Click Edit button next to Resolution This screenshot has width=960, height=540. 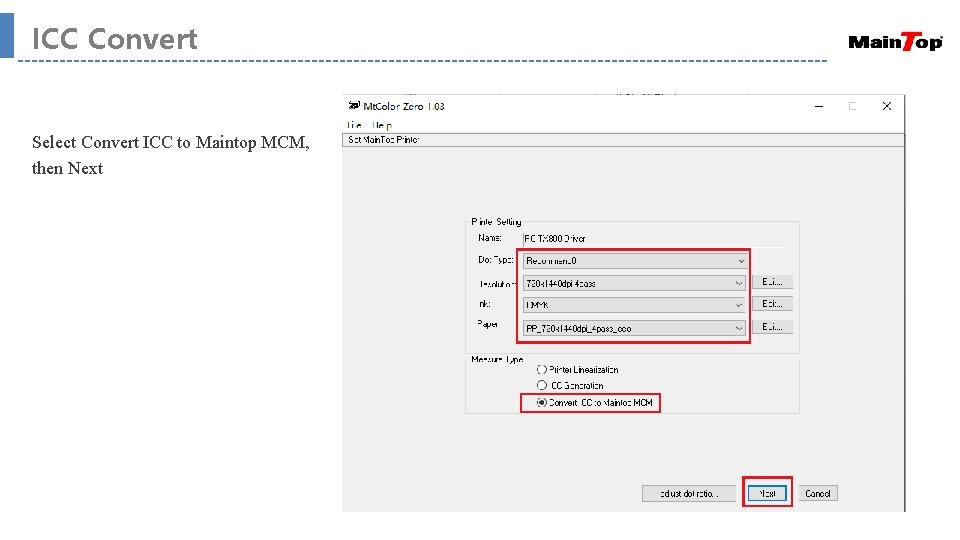coord(772,282)
